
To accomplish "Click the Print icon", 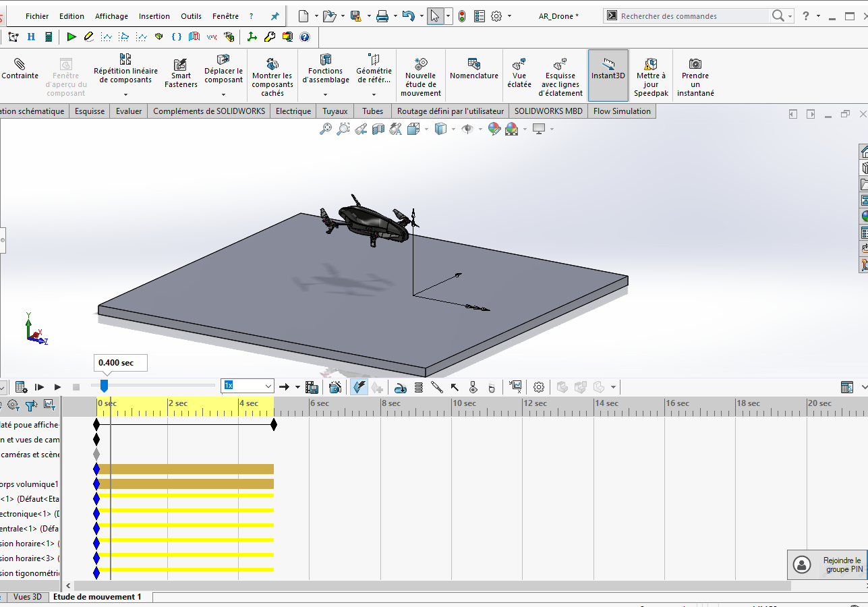I will [x=382, y=16].
